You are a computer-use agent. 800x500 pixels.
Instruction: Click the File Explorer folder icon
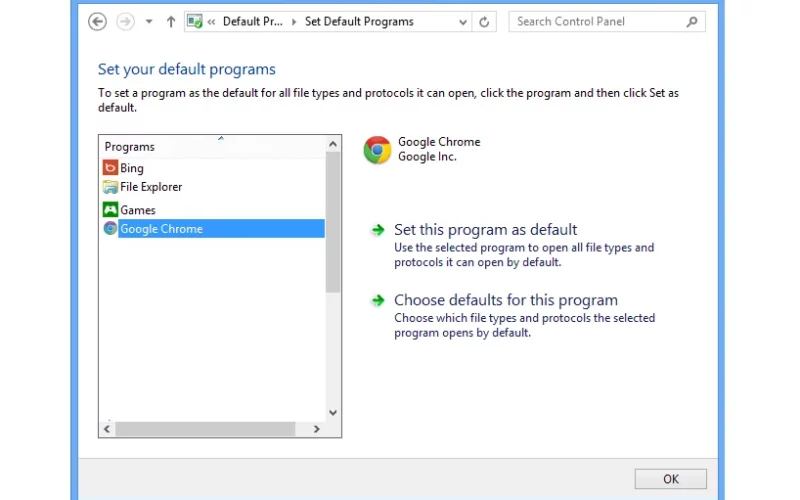coord(110,187)
